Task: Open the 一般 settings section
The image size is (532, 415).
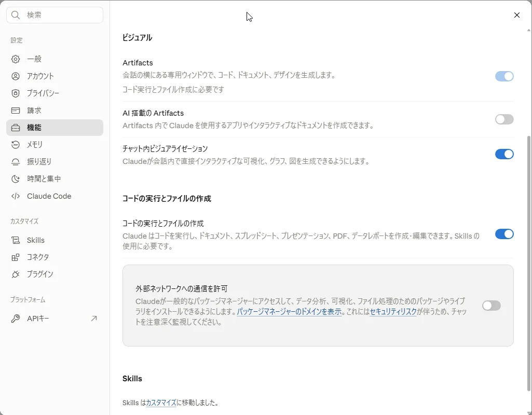Action: pos(54,59)
